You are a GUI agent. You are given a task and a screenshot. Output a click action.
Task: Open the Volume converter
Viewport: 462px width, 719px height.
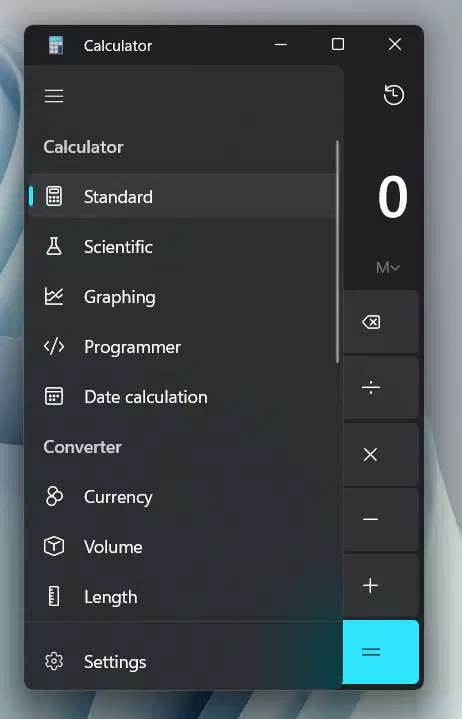[183, 547]
